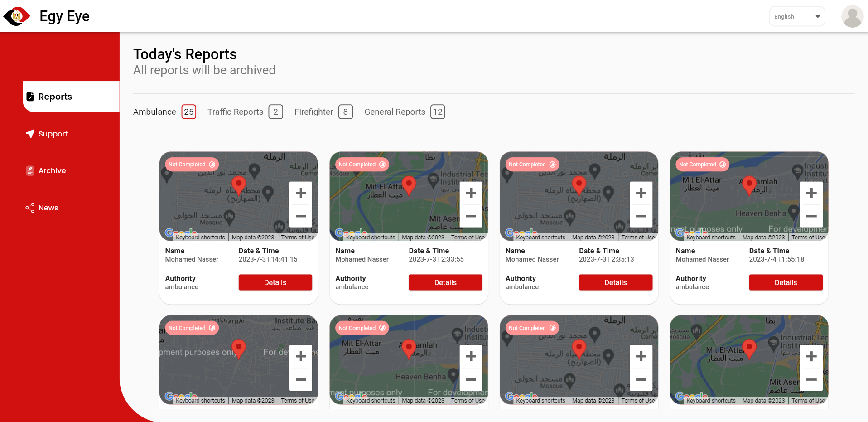This screenshot has height=422, width=868.
Task: Open Details for the 2023-7-4 report
Action: pos(786,282)
